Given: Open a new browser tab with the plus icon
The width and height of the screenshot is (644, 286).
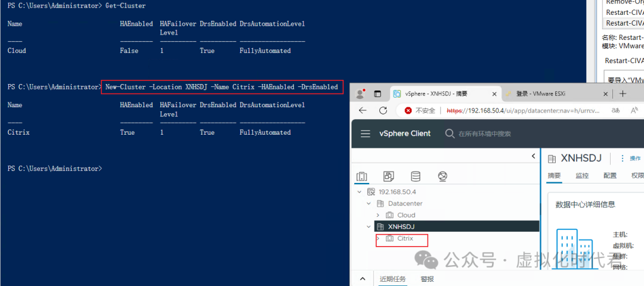Looking at the screenshot, I should tap(623, 94).
